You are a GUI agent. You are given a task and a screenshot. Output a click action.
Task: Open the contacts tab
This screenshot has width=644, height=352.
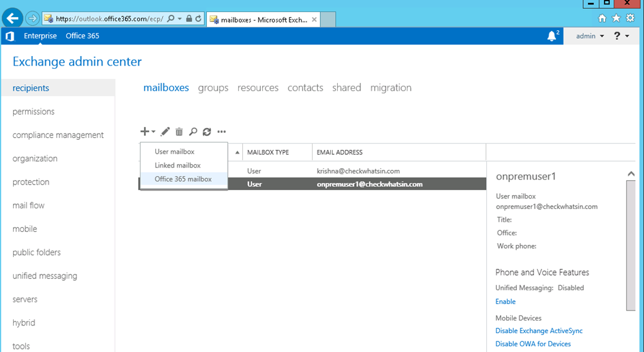pyautogui.click(x=305, y=88)
